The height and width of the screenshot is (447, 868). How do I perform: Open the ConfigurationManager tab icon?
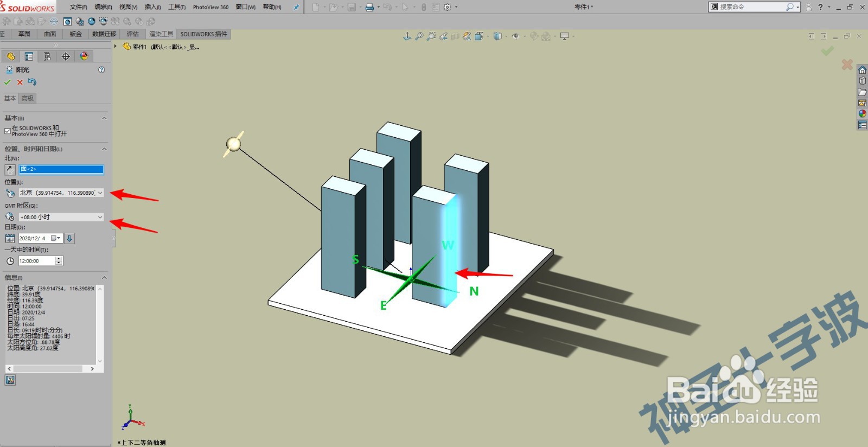point(47,56)
